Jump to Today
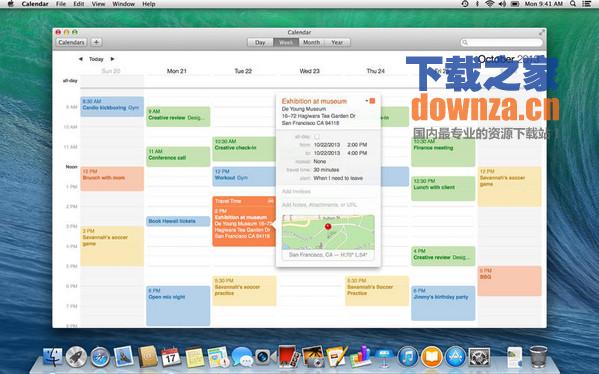This screenshot has width=599, height=374. coord(96,59)
